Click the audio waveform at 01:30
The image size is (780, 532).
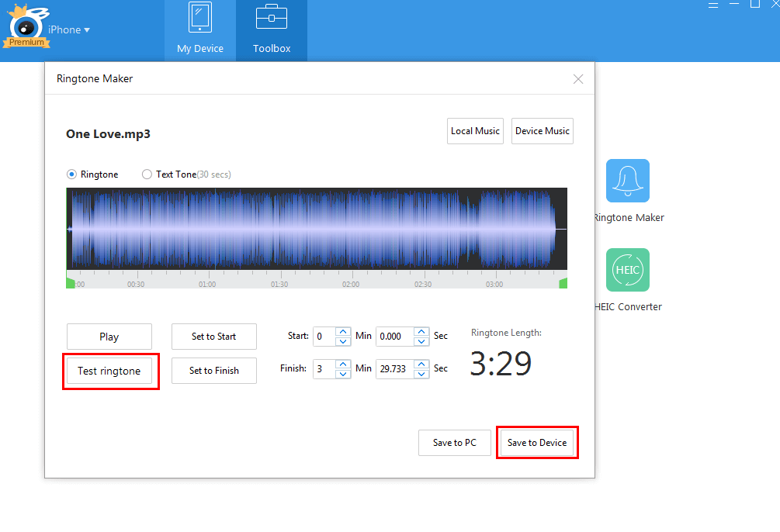point(279,230)
